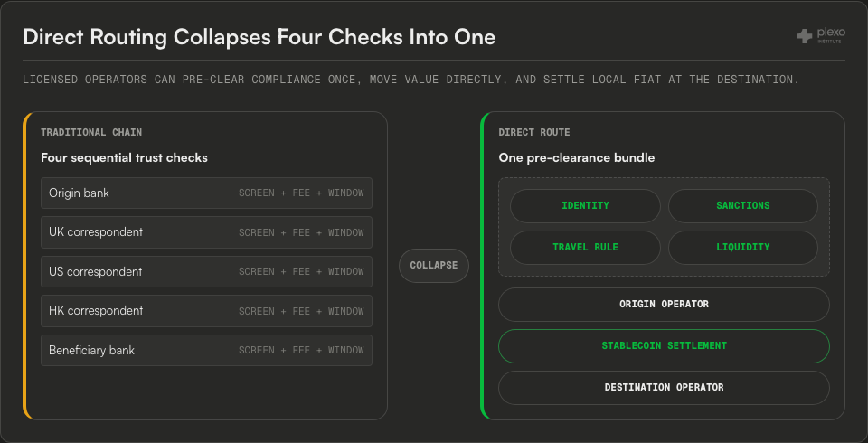
Task: Click the slide title 'Direct Routing Collapses Four Checks Into One'
Action: (259, 37)
